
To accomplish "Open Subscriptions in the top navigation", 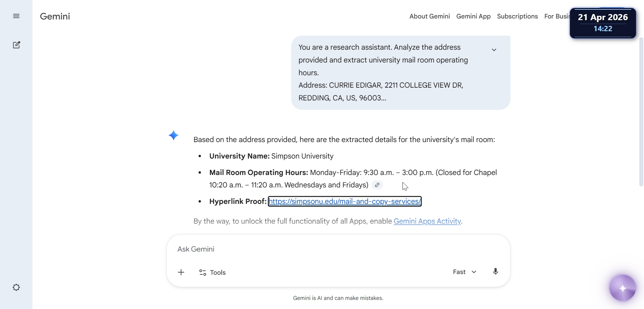I will [517, 16].
